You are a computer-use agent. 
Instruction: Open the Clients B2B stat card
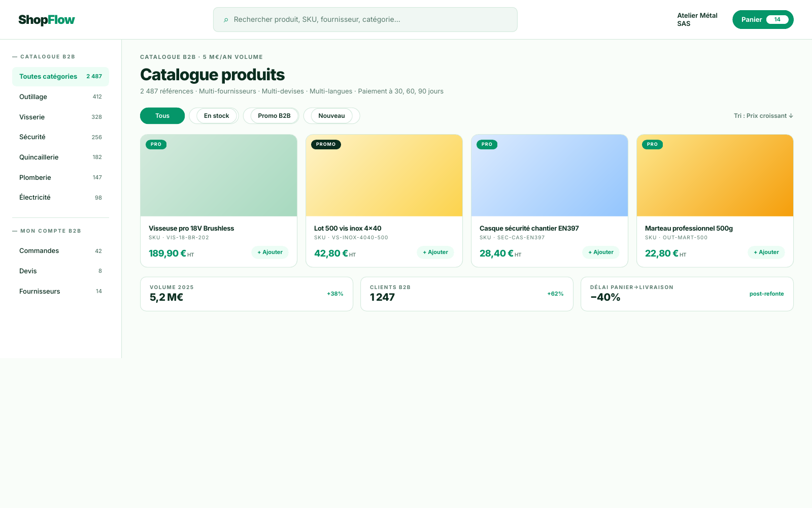[467, 294]
